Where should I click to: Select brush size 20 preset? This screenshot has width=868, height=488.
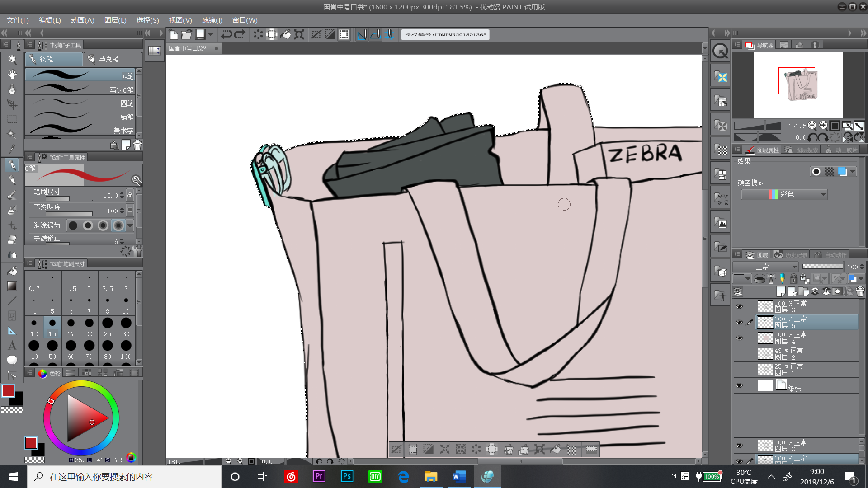pyautogui.click(x=89, y=327)
